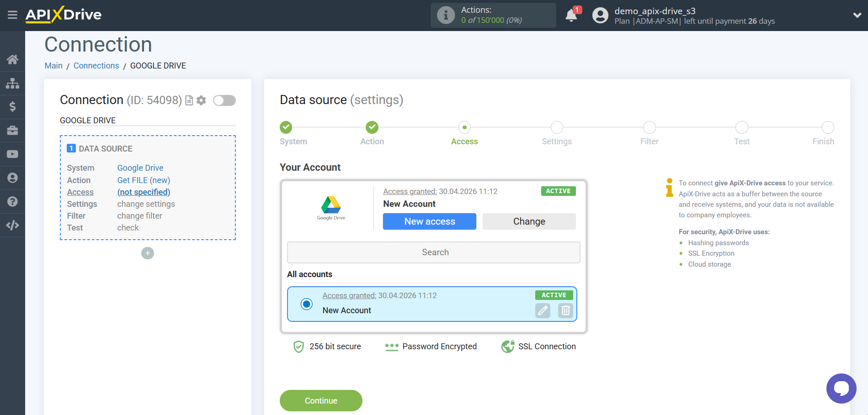Image resolution: width=868 pixels, height=415 pixels.
Task: Click ACTIVE badge in All accounts row
Action: click(554, 295)
